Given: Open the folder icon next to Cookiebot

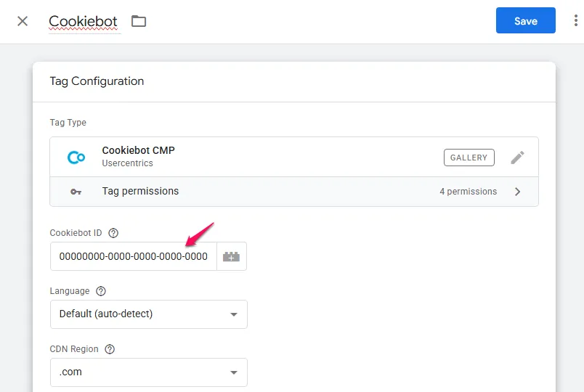Looking at the screenshot, I should tap(139, 21).
